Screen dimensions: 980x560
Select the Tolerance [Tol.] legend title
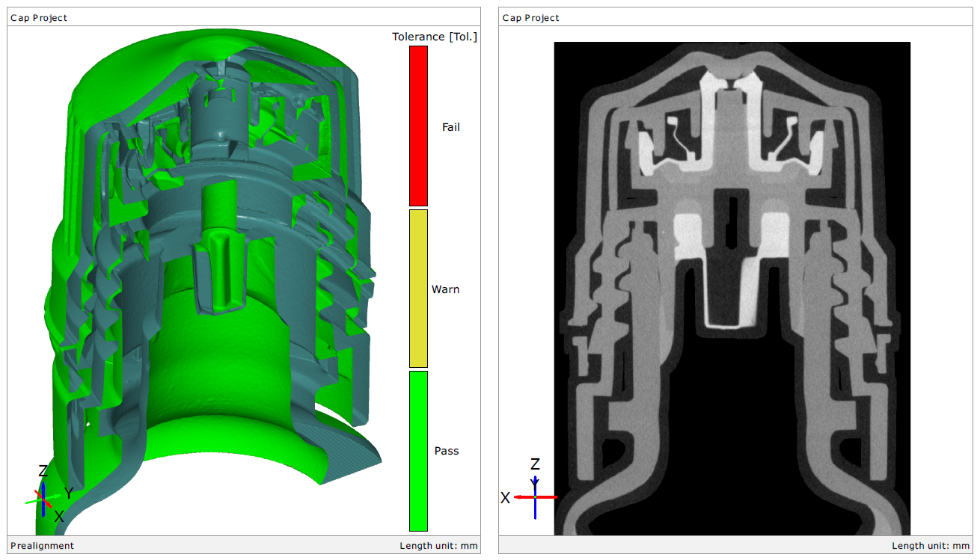(434, 37)
